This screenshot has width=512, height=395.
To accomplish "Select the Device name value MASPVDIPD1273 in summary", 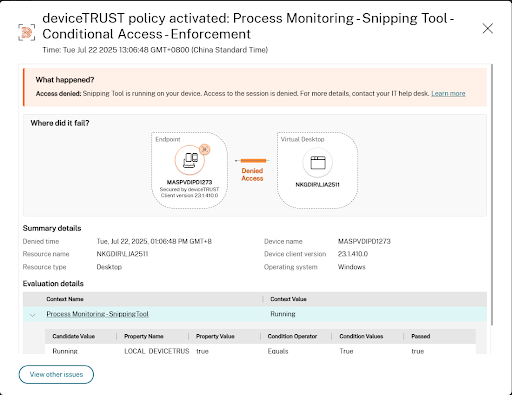I will click(364, 241).
